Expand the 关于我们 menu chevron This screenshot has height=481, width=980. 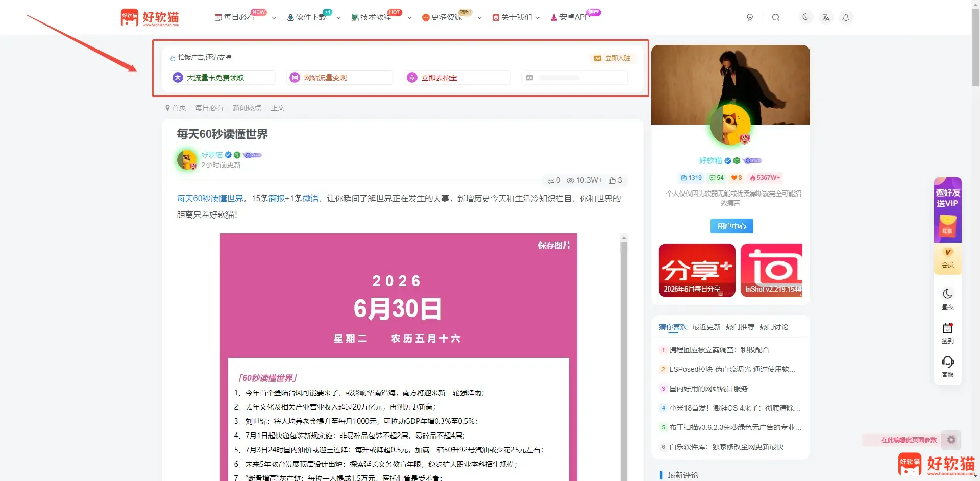coord(537,18)
